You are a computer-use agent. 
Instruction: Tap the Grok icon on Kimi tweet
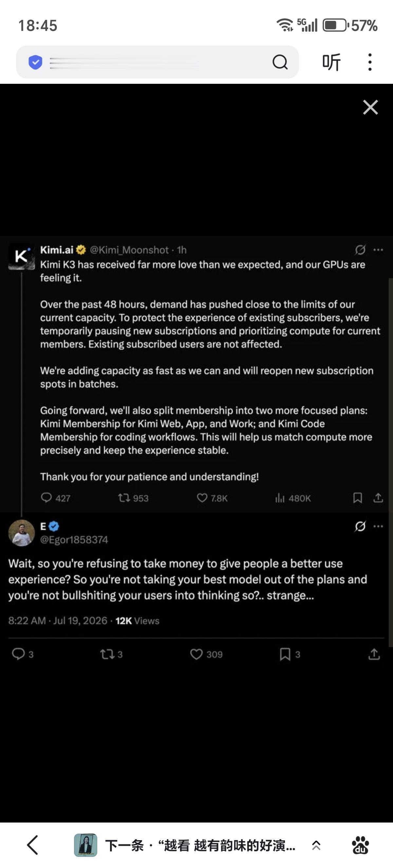[x=360, y=250]
